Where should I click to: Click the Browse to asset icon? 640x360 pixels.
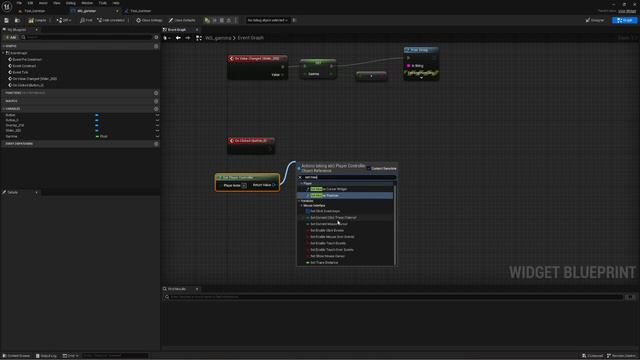17,20
